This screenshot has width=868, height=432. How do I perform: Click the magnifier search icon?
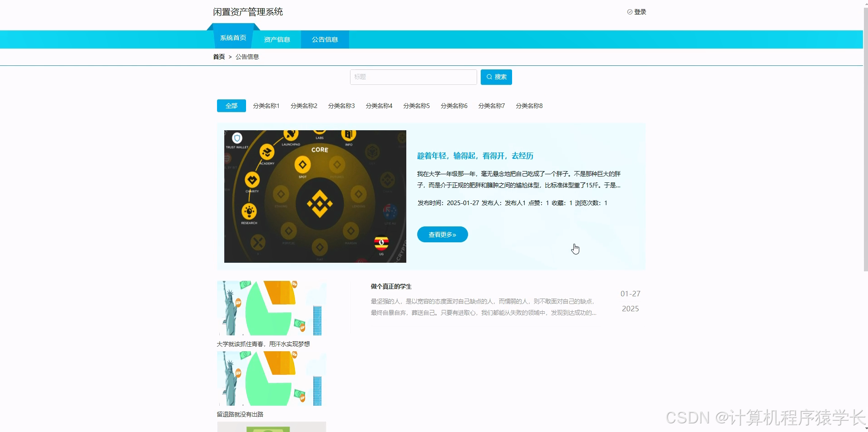489,77
